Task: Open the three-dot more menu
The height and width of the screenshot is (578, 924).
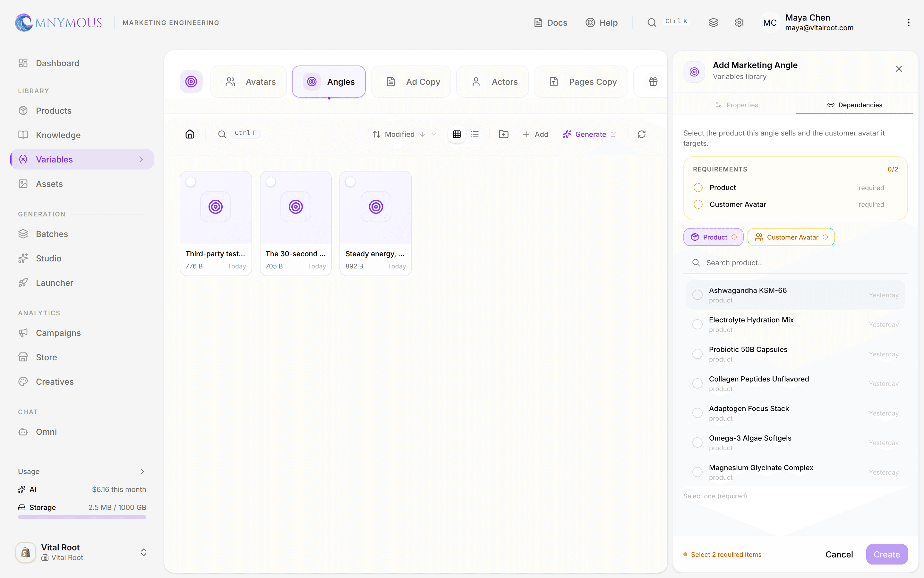Action: (908, 22)
